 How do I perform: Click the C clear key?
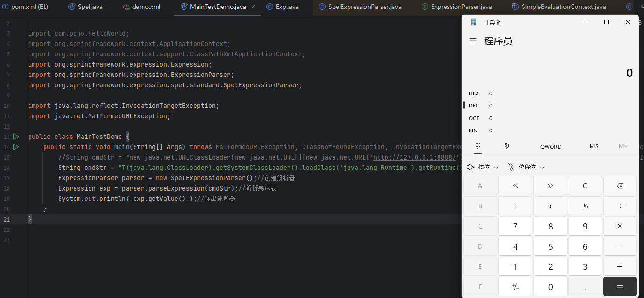[585, 186]
